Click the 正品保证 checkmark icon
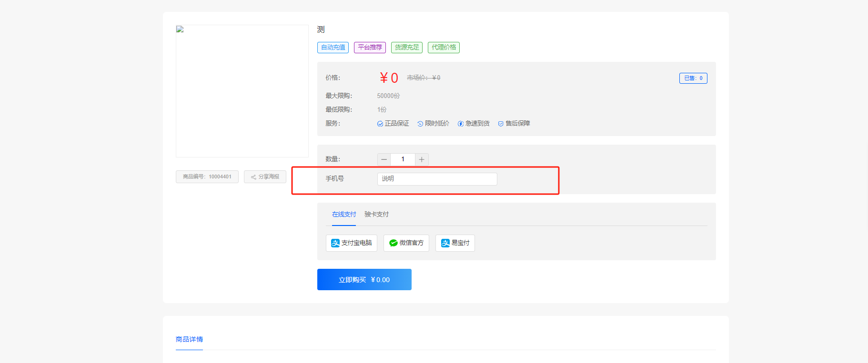This screenshot has height=363, width=868. 380,124
